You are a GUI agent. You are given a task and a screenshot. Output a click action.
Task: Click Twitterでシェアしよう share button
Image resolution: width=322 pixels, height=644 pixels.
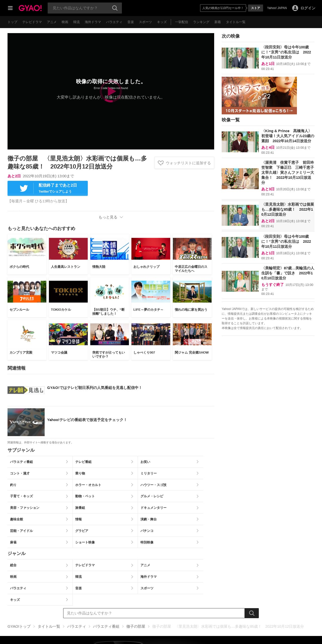point(48,188)
